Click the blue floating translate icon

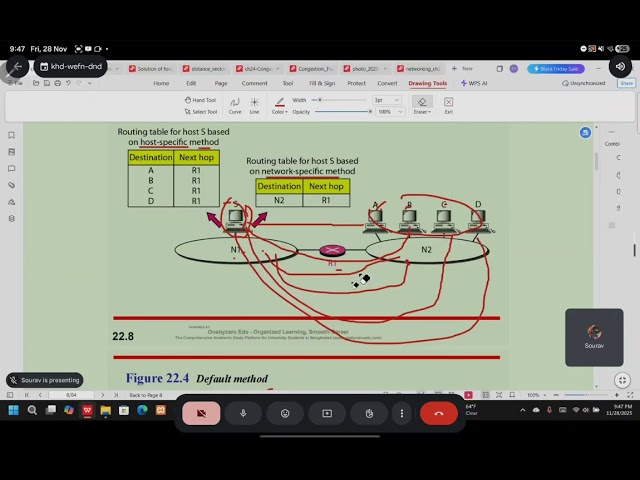click(585, 133)
